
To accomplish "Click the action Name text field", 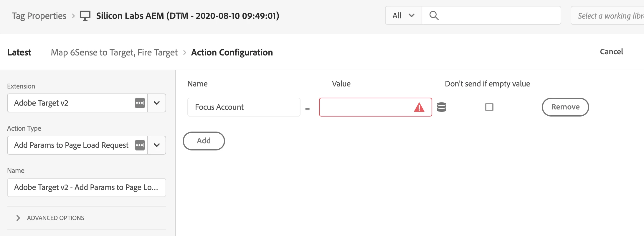I will click(87, 188).
